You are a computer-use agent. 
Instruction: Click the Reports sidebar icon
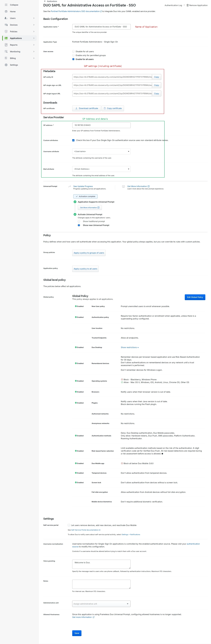[x=6, y=45]
